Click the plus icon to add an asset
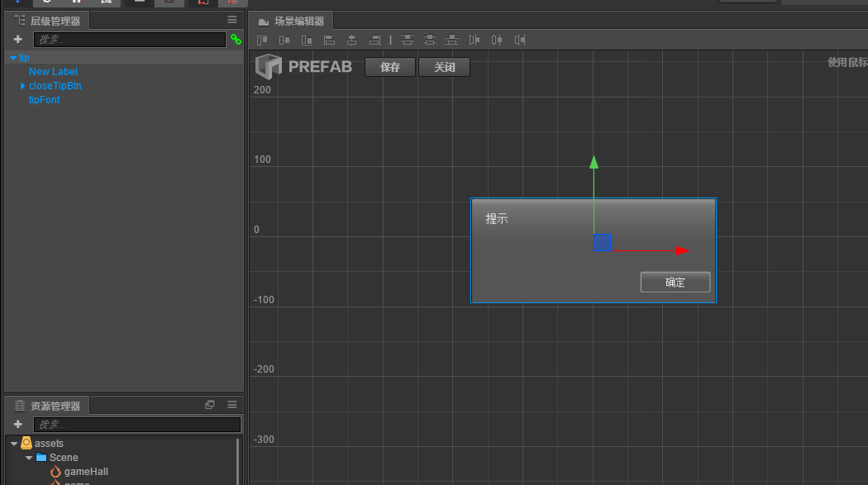 click(17, 424)
